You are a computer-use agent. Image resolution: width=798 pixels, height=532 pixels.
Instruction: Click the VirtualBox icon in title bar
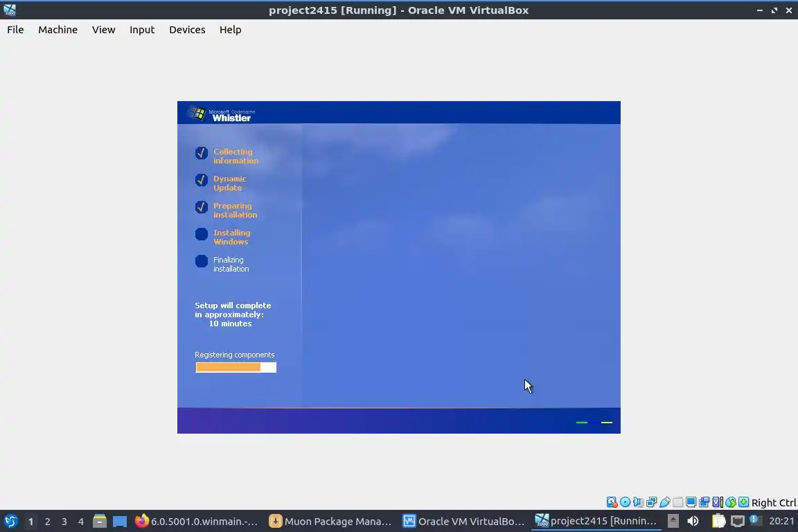[x=10, y=10]
